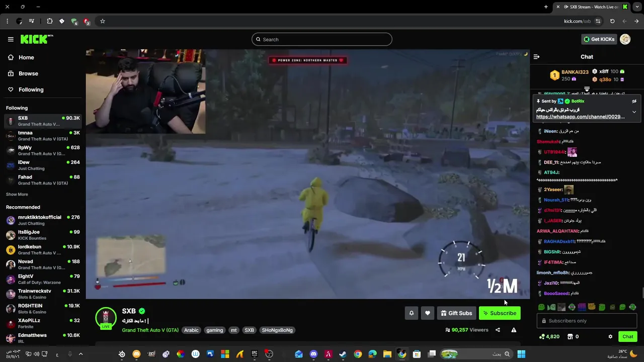Open recommended channel Novad
Image resolution: width=644 pixels, height=362 pixels.
[x=43, y=264]
